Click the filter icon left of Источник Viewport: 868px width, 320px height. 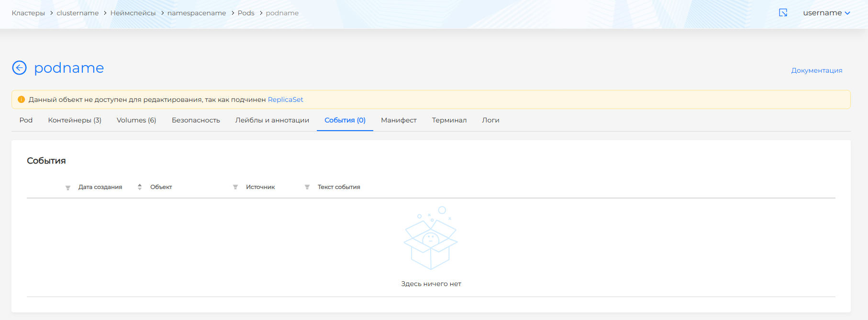coord(235,187)
